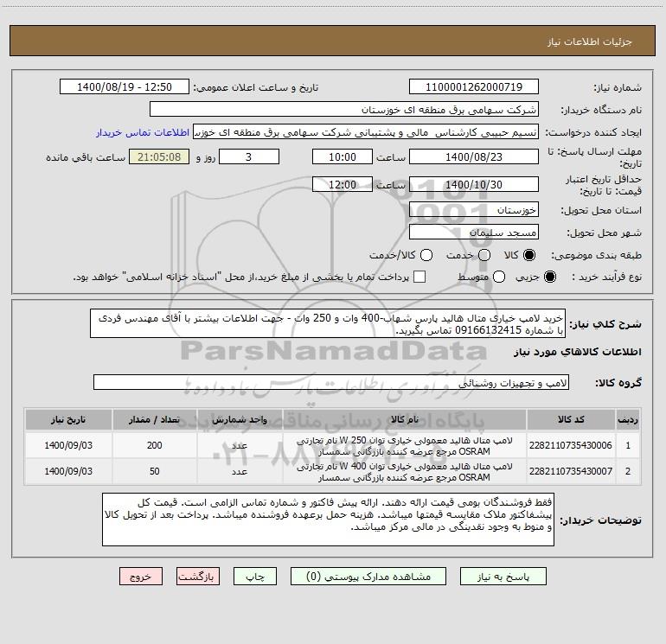Viewport: 666px width, 644px height.
Task: Click the واحد شمارش column header
Action: click(239, 419)
